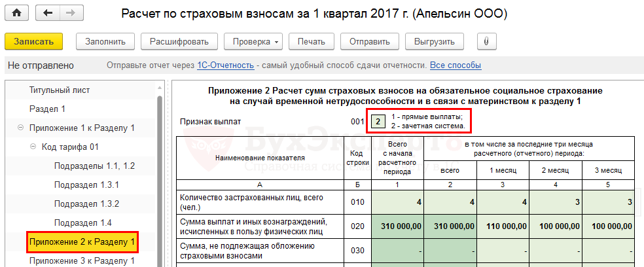Collapse the Приложение 1 к Разделу 1 node
Screen dimensions: 644x267
coord(20,128)
